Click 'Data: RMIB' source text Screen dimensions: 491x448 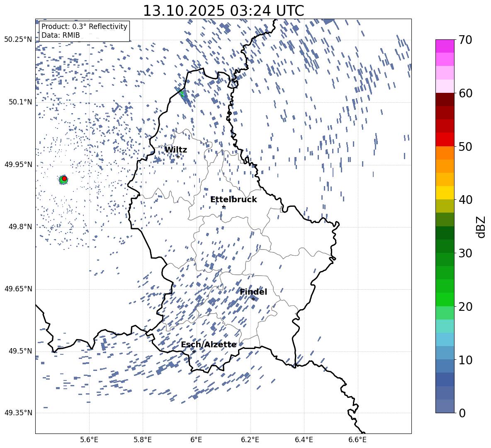61,35
